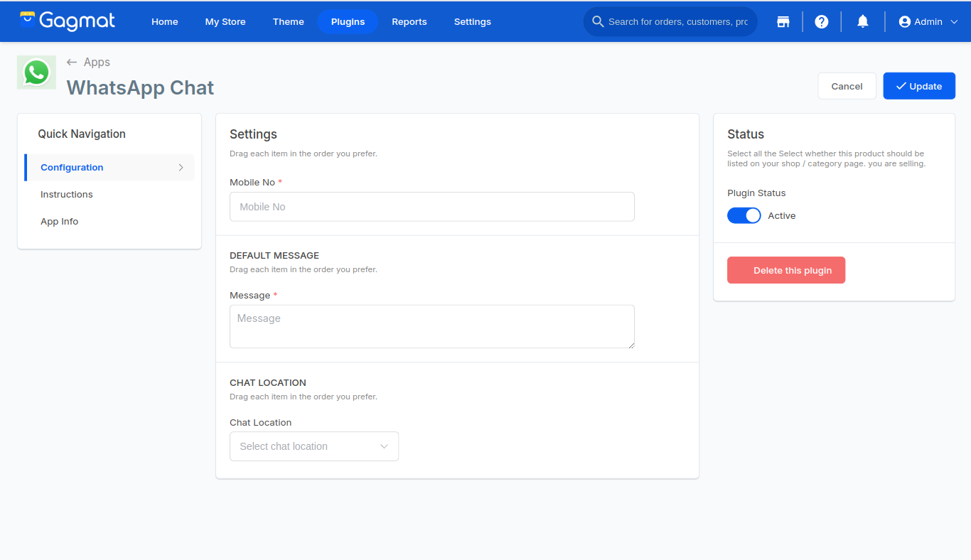
Task: Open the help question mark icon
Action: [x=822, y=22]
